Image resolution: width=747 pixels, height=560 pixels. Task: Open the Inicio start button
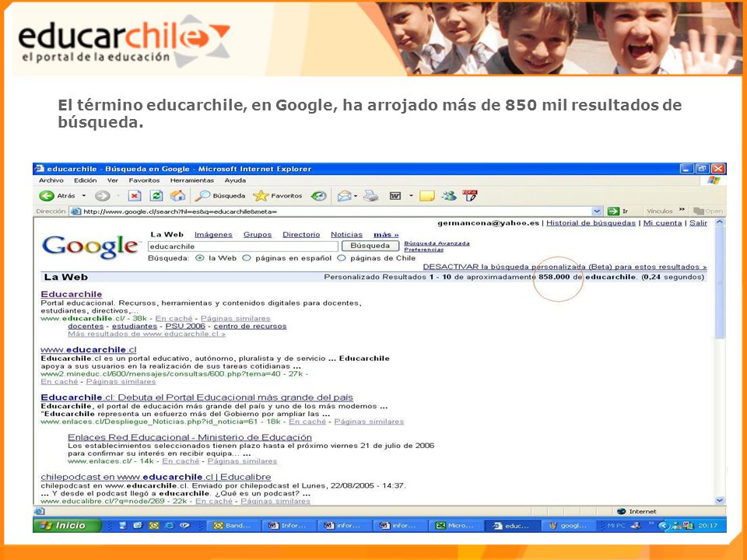pyautogui.click(x=67, y=525)
